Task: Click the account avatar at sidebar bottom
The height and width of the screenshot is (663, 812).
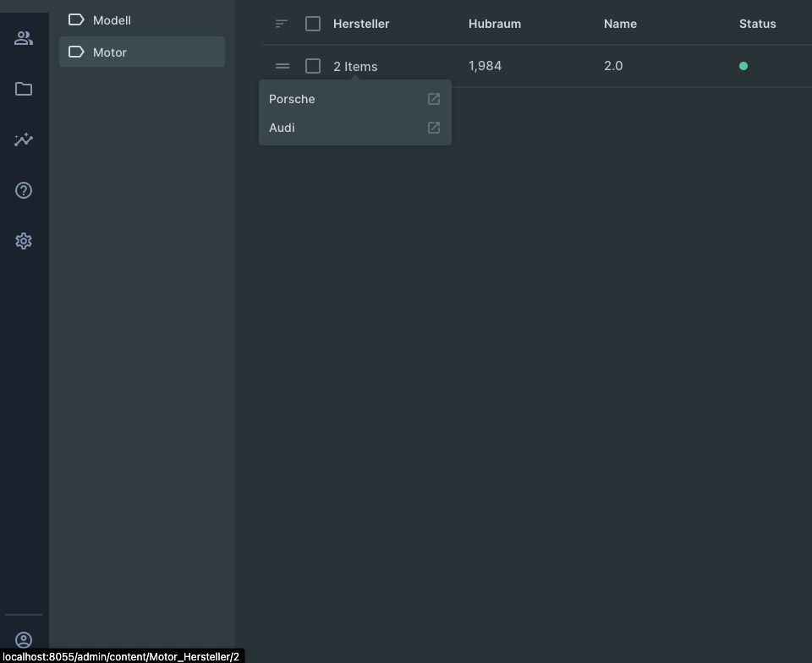Action: [x=24, y=639]
